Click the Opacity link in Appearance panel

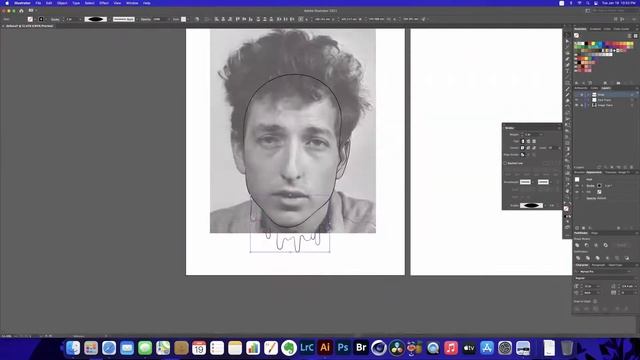click(x=591, y=198)
